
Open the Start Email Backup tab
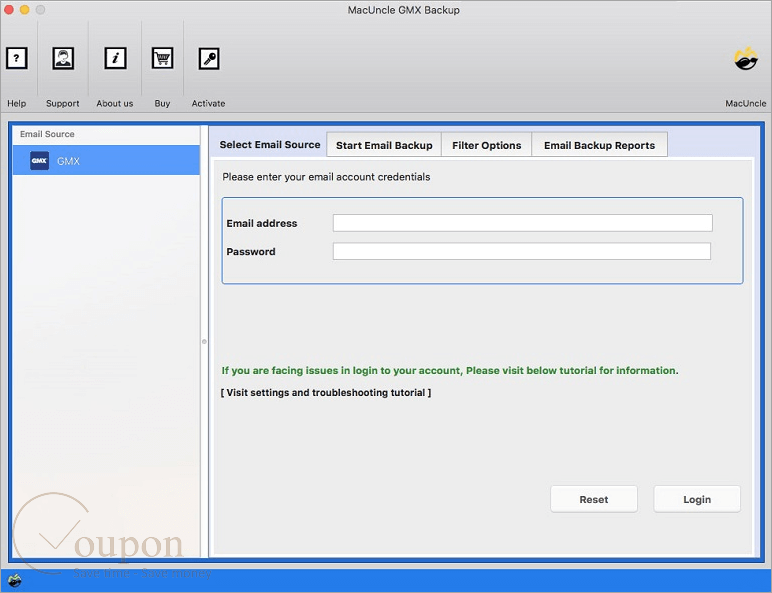[x=384, y=145]
